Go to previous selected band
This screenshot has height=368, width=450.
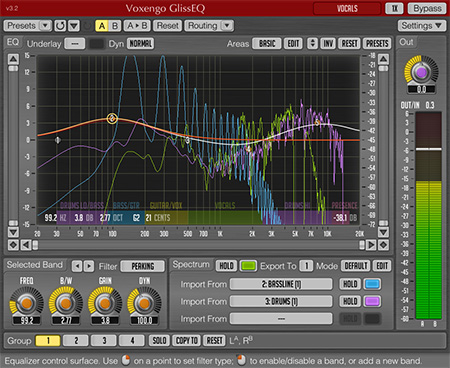pyautogui.click(x=77, y=266)
